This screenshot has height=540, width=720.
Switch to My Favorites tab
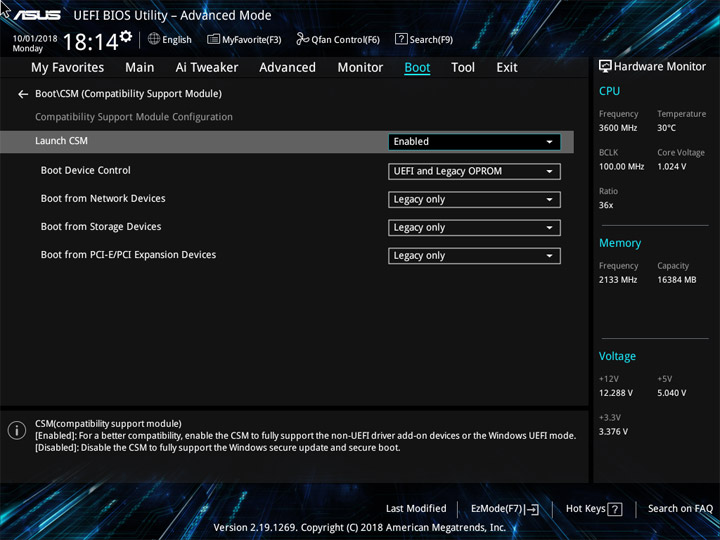pos(68,68)
